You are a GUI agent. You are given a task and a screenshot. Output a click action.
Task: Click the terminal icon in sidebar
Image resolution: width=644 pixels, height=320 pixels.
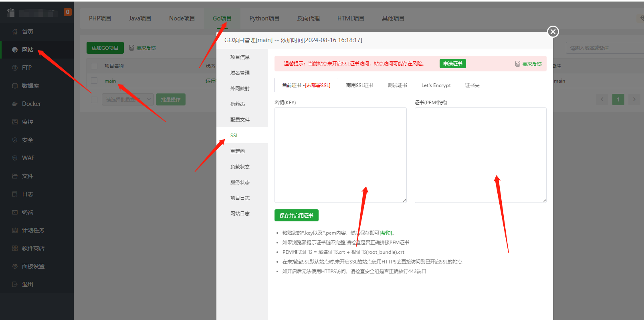pos(15,212)
